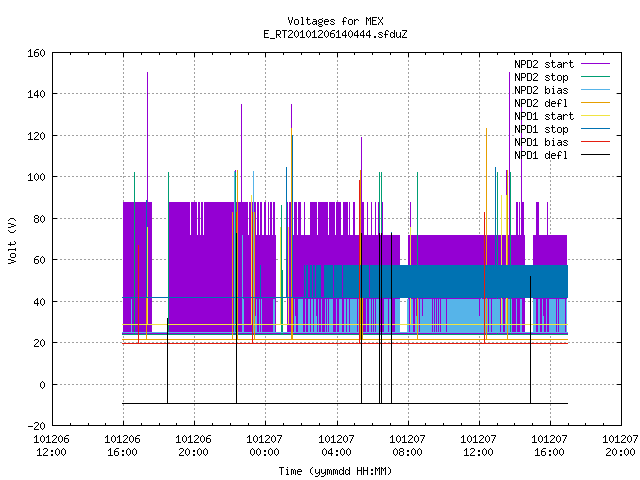The width and height of the screenshot is (640, 480).
Task: Click the yellow NPD1 start legend line
Action: (x=595, y=116)
